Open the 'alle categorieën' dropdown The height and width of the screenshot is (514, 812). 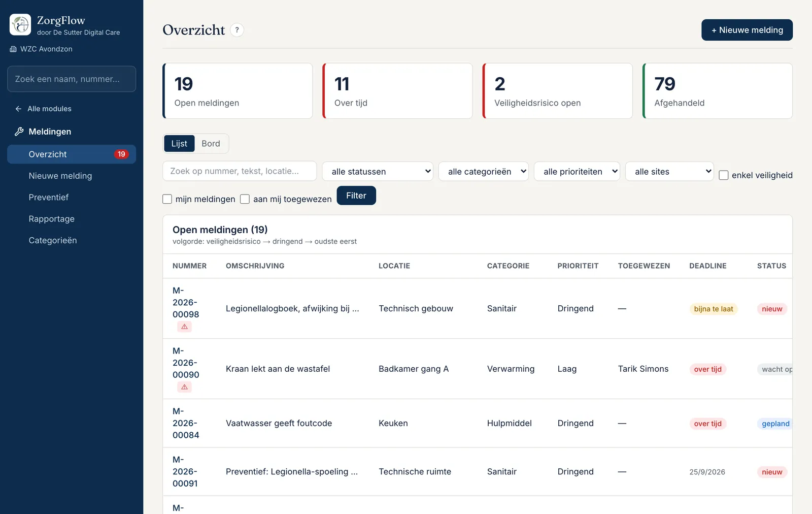tap(484, 171)
